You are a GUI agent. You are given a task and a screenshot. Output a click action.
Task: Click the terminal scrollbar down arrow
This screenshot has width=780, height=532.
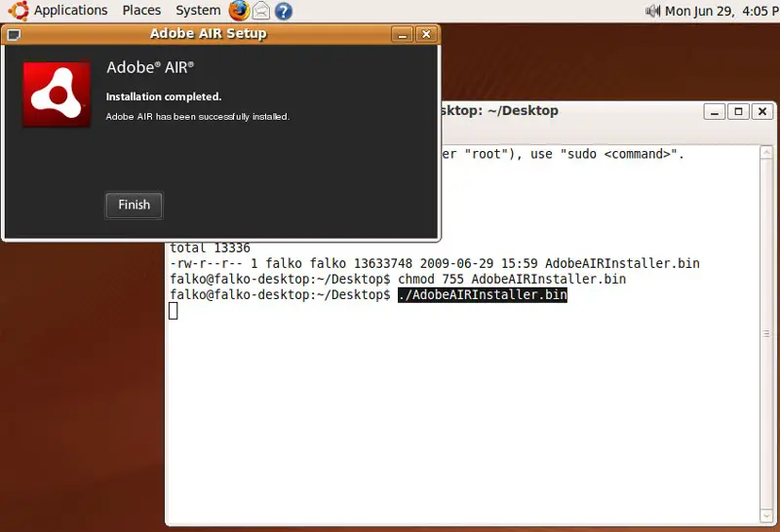pos(766,515)
